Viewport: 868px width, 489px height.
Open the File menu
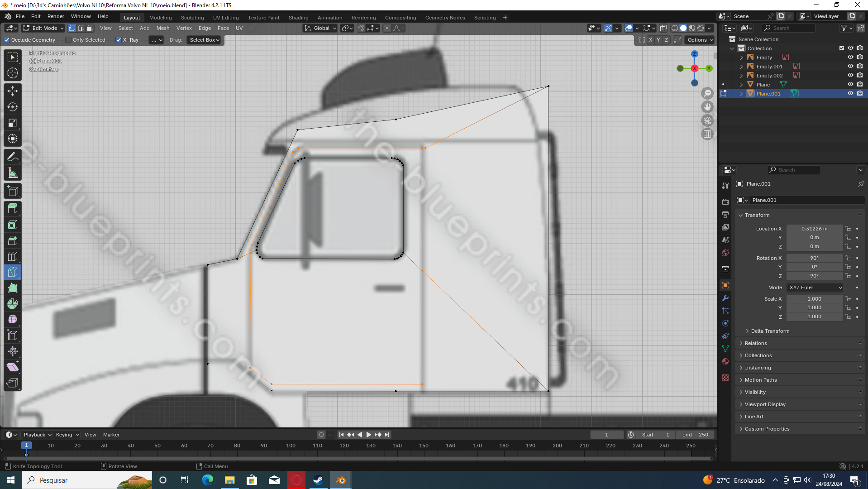coord(20,16)
